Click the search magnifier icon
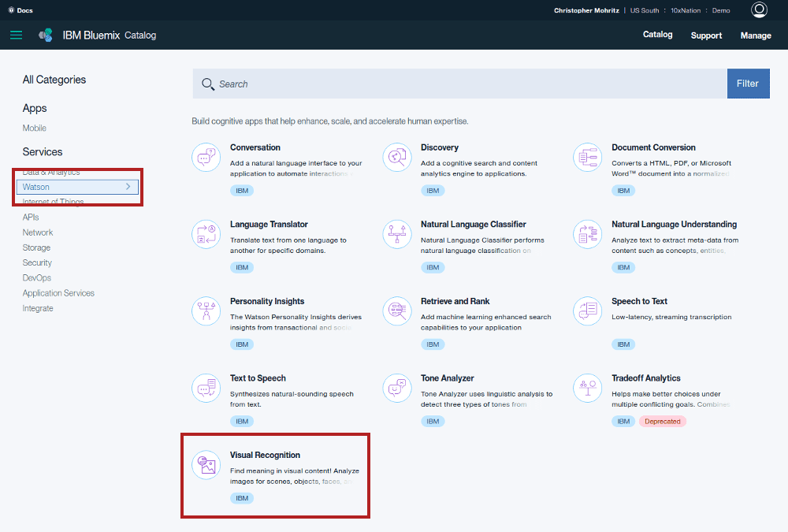Screen dimensions: 788x532 point(207,84)
